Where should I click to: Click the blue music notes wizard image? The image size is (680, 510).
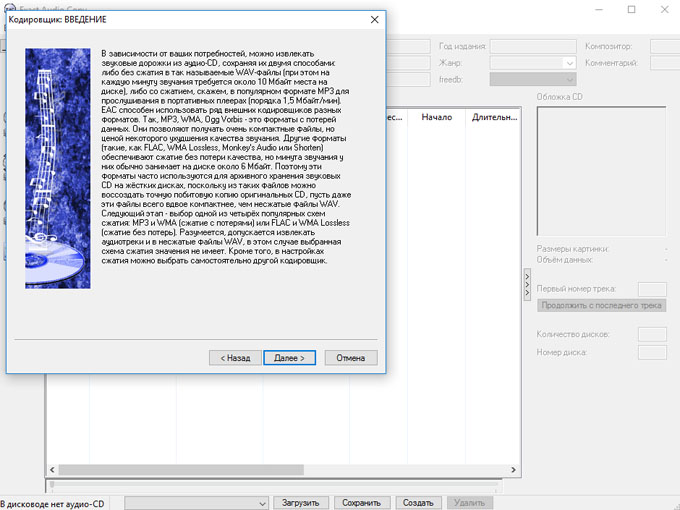click(x=58, y=168)
